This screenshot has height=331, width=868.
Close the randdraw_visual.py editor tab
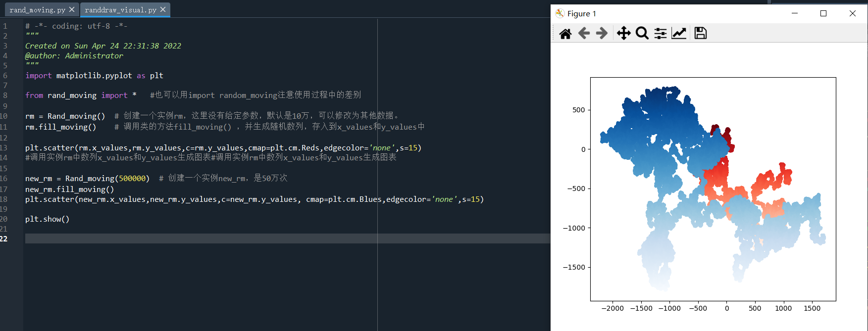tap(163, 9)
